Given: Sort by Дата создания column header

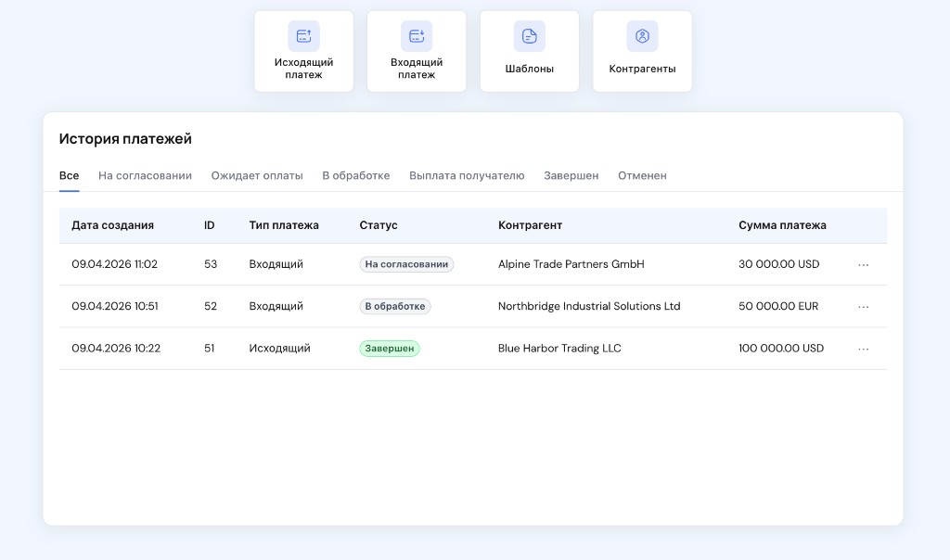Looking at the screenshot, I should pos(112,225).
